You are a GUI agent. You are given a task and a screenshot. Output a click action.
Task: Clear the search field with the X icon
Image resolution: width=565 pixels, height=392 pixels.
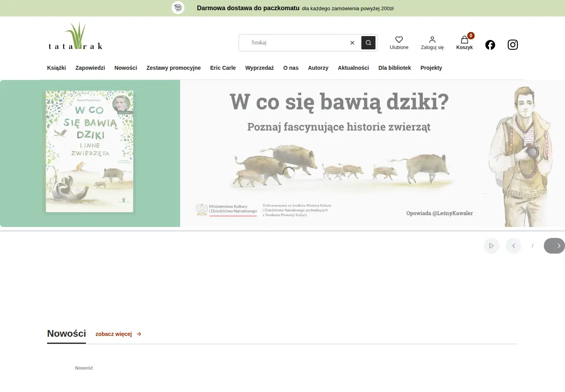click(x=352, y=43)
